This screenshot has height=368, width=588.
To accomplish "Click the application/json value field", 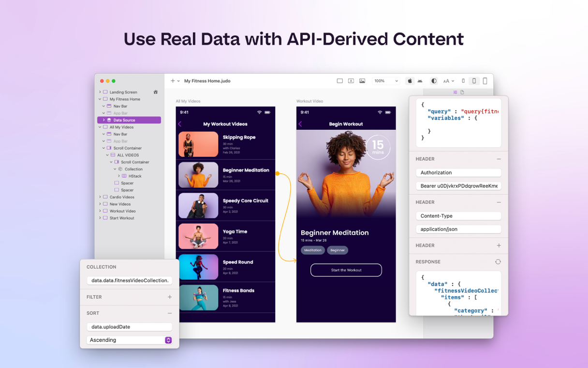I will click(458, 230).
